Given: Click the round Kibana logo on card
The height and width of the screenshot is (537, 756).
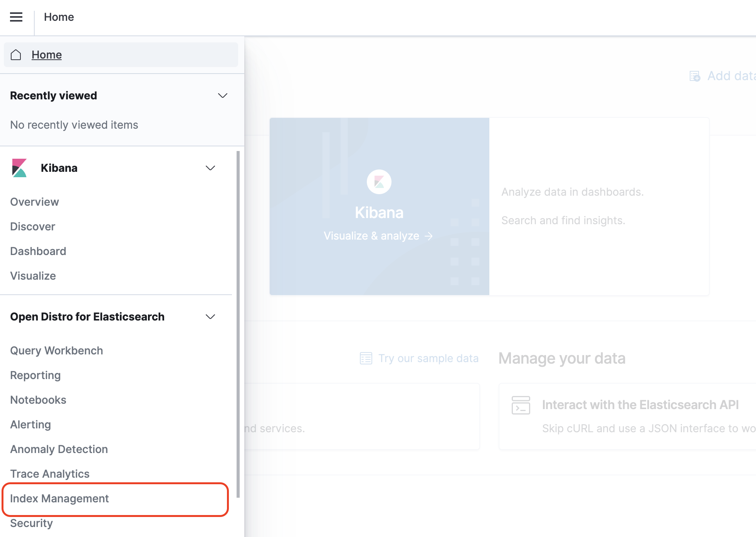Looking at the screenshot, I should click(379, 182).
